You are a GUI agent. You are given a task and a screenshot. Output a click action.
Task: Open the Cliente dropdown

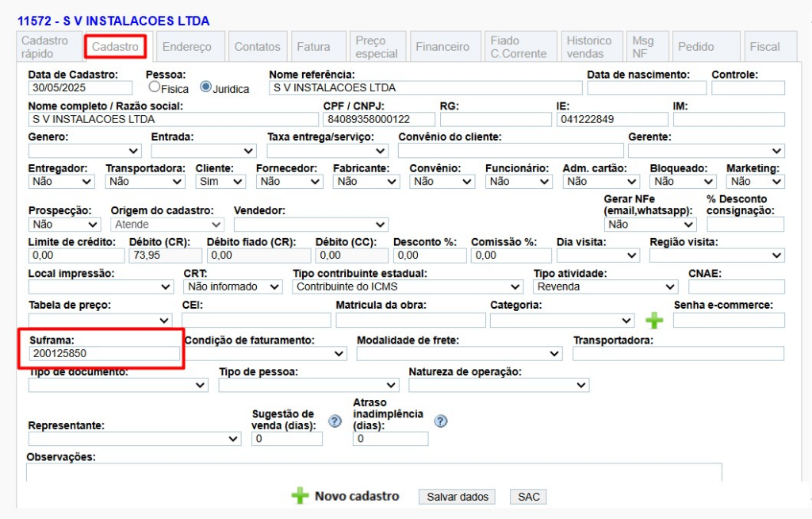[x=220, y=181]
